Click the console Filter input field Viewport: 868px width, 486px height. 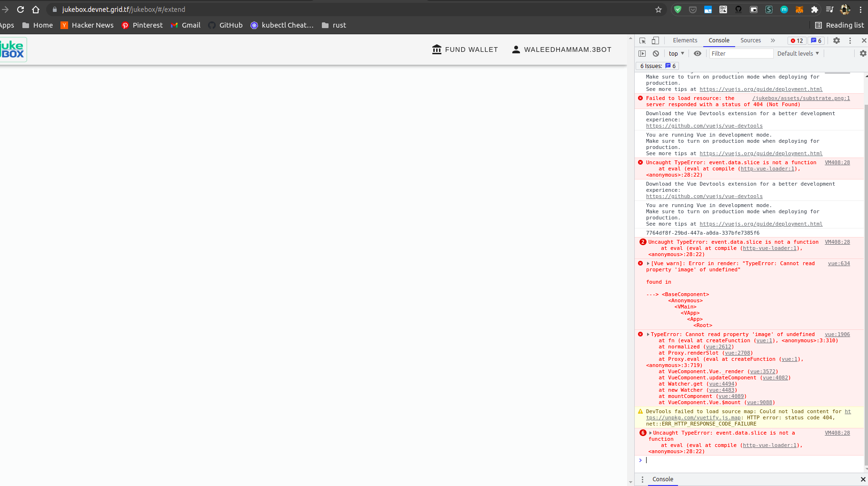point(741,54)
